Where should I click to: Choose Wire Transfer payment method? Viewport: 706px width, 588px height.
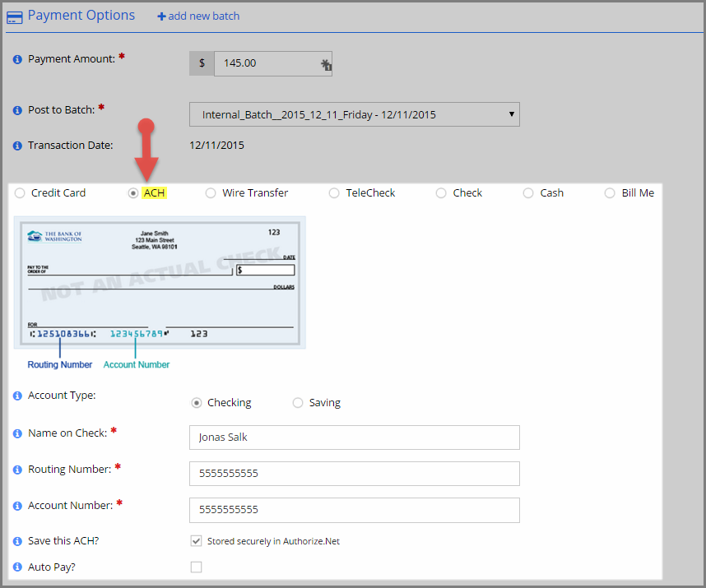tap(211, 193)
